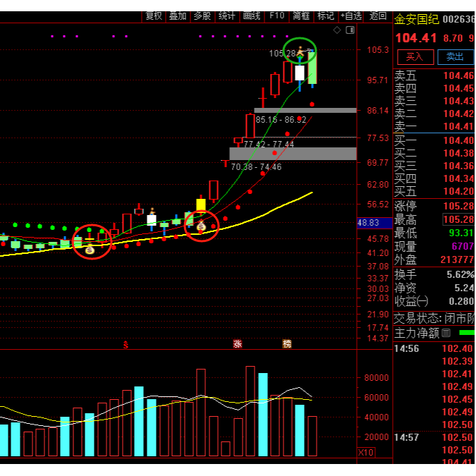476x476 pixels.
Task: Click the diamond marker icon above chart
Action: (x=337, y=30)
